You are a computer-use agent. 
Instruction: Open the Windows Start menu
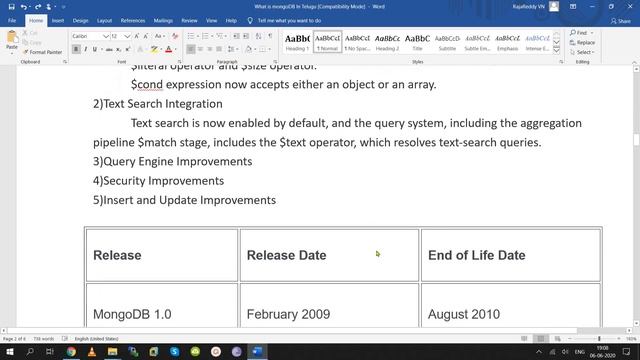[x=10, y=351]
